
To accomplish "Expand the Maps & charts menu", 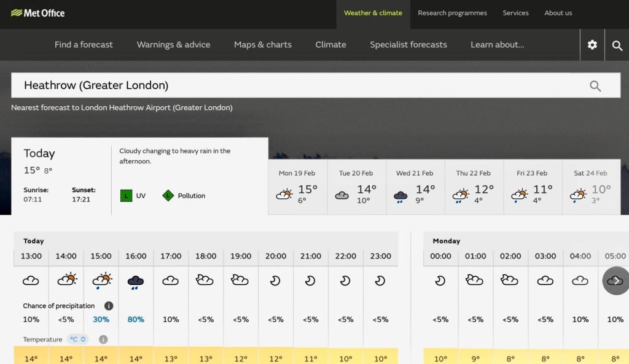I will pos(262,45).
